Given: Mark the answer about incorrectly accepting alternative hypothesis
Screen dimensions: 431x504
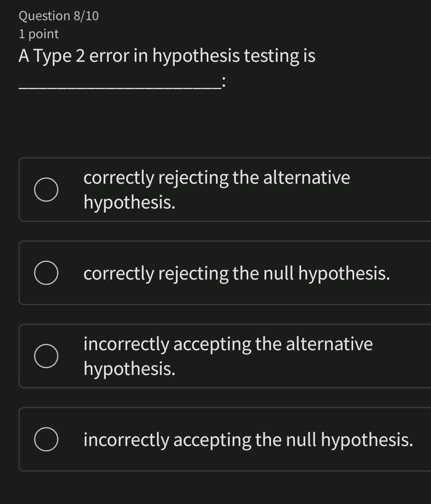Looking at the screenshot, I should point(228,356).
